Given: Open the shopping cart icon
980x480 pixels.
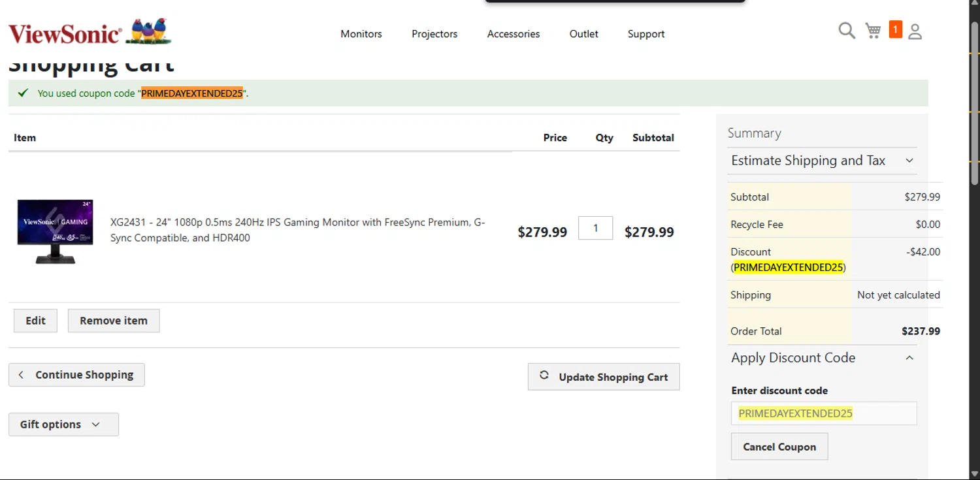Looking at the screenshot, I should click(873, 31).
